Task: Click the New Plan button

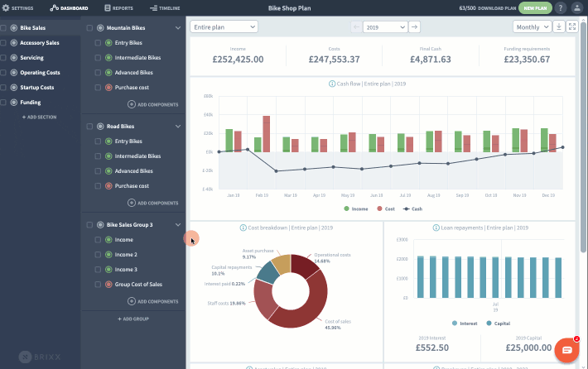Action: pyautogui.click(x=535, y=8)
